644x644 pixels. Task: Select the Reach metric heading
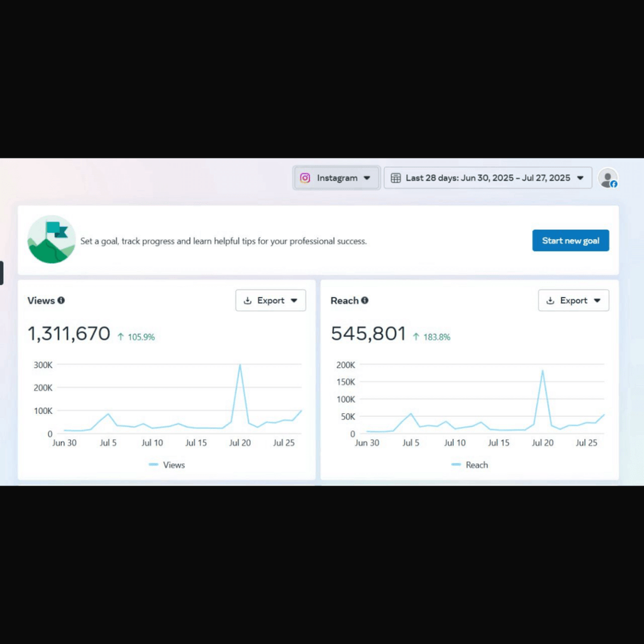point(345,300)
